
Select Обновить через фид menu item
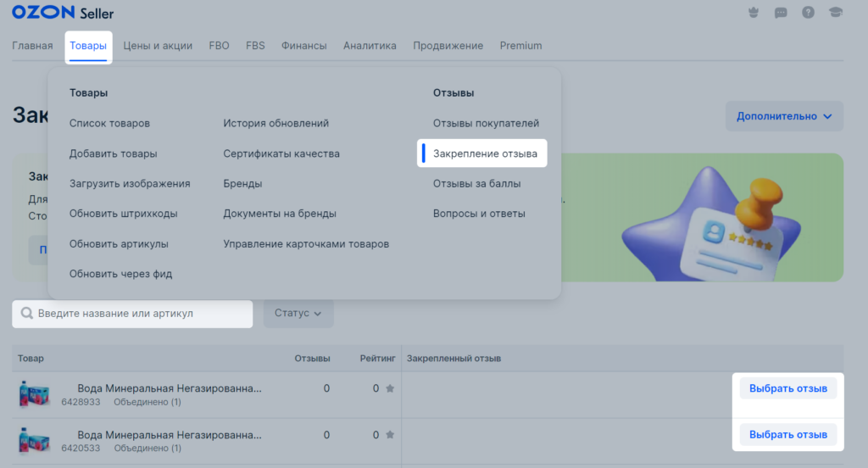120,274
